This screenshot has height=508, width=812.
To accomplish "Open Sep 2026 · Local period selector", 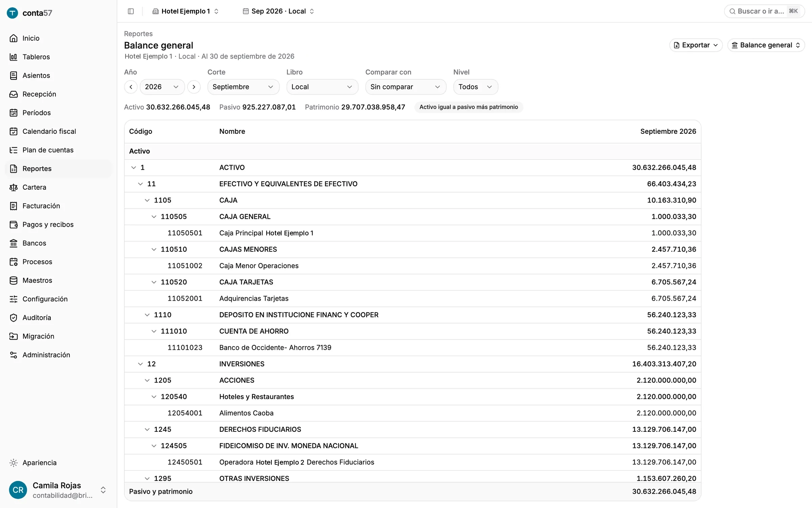I will [x=278, y=11].
